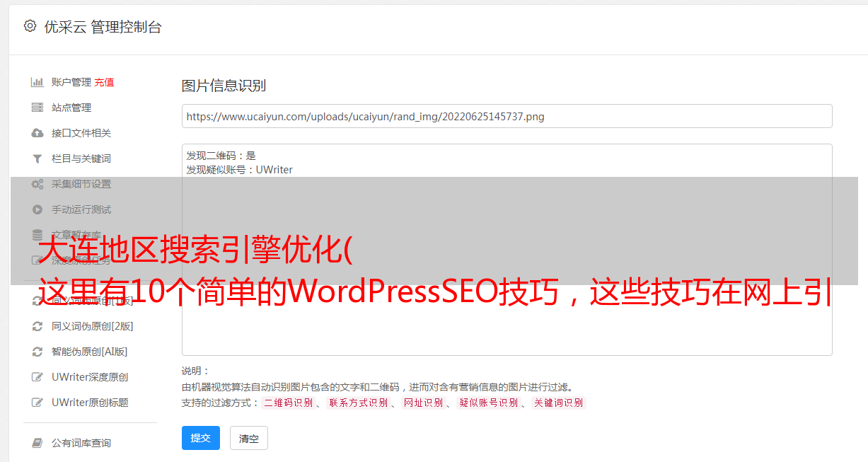Screen dimensions: 868x462
Task: Click the book icon for 公有词库查询
Action: pos(37,443)
